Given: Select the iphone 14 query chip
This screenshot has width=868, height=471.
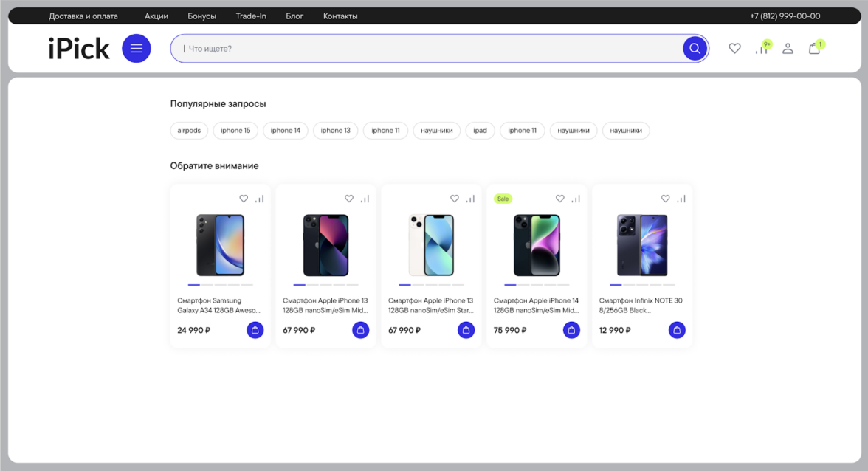Looking at the screenshot, I should [x=285, y=131].
